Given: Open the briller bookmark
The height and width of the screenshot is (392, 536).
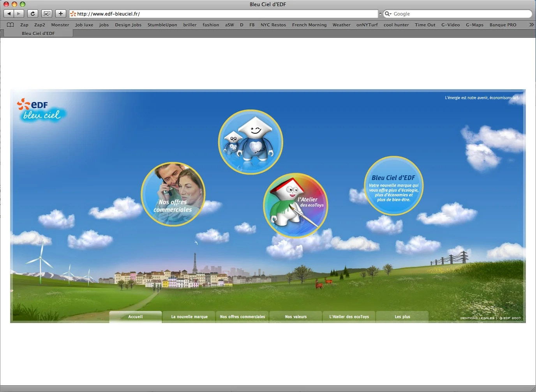Looking at the screenshot, I should pos(190,25).
